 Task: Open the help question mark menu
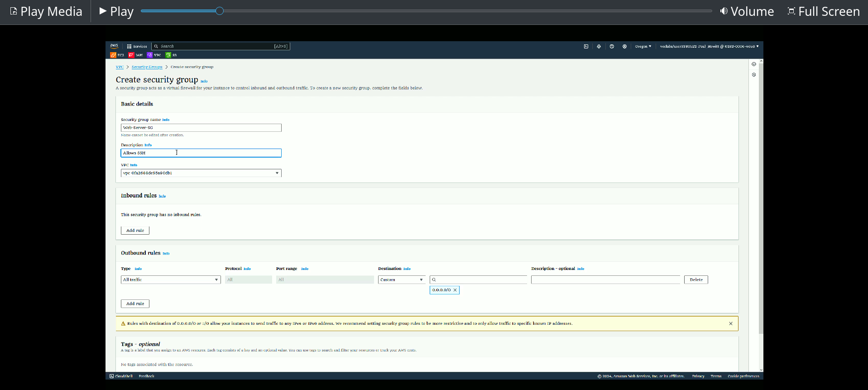click(612, 46)
